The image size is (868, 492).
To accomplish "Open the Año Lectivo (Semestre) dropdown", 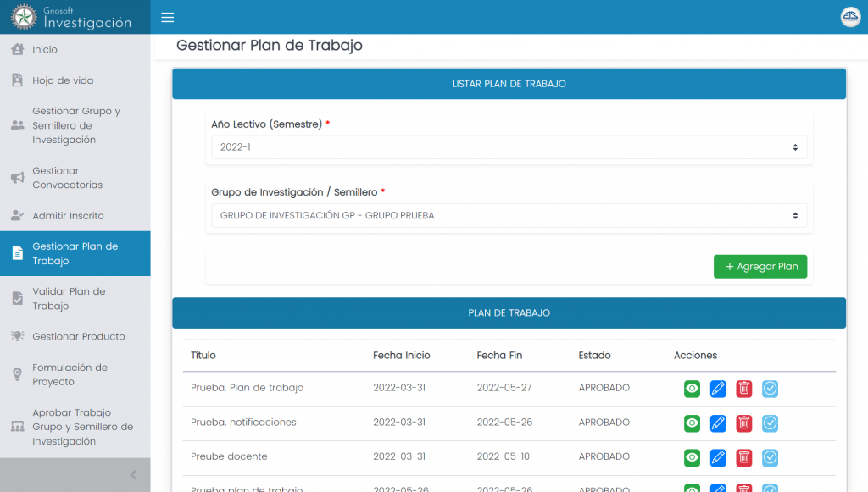I will (x=509, y=147).
